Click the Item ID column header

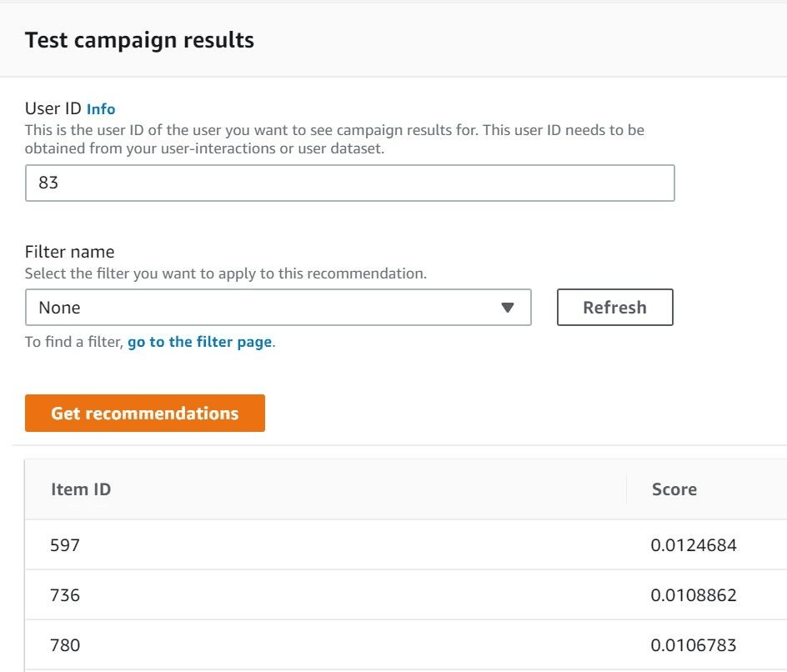[80, 489]
